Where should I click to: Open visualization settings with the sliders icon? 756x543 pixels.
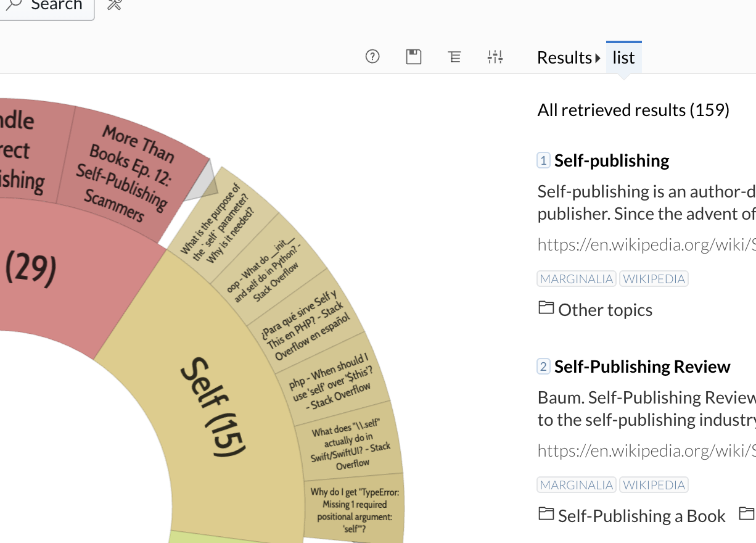tap(495, 56)
